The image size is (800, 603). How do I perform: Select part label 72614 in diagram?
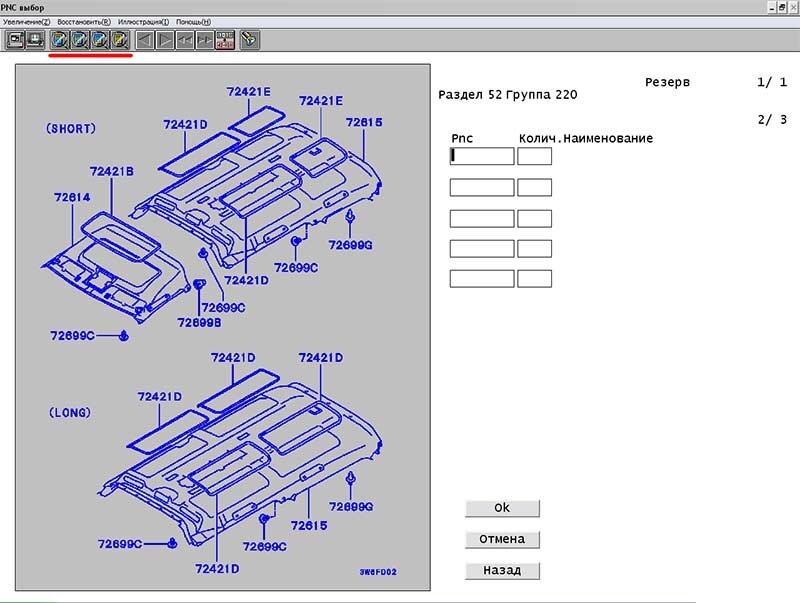click(x=72, y=197)
